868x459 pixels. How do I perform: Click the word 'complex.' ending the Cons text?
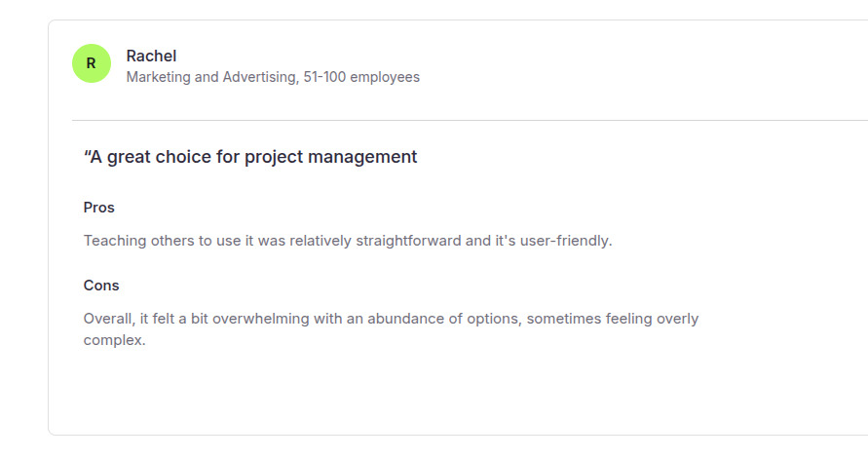click(114, 341)
